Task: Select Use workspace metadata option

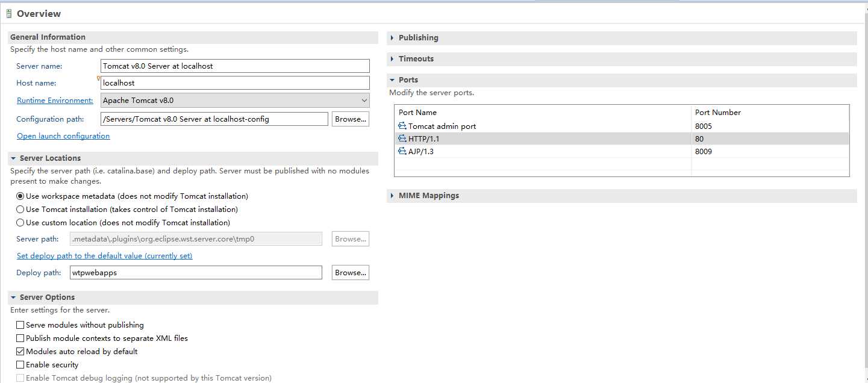Action: pyautogui.click(x=20, y=196)
